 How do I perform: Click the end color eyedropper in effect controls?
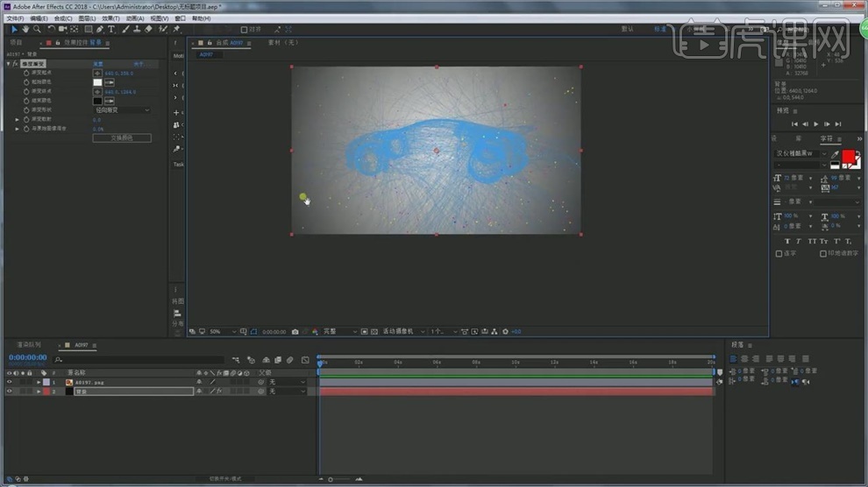point(109,101)
